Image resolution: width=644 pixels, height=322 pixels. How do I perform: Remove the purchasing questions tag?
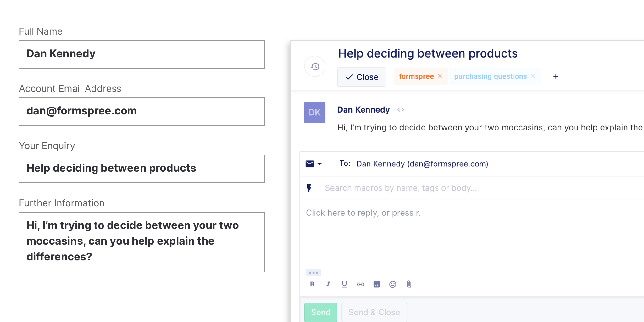tap(533, 76)
